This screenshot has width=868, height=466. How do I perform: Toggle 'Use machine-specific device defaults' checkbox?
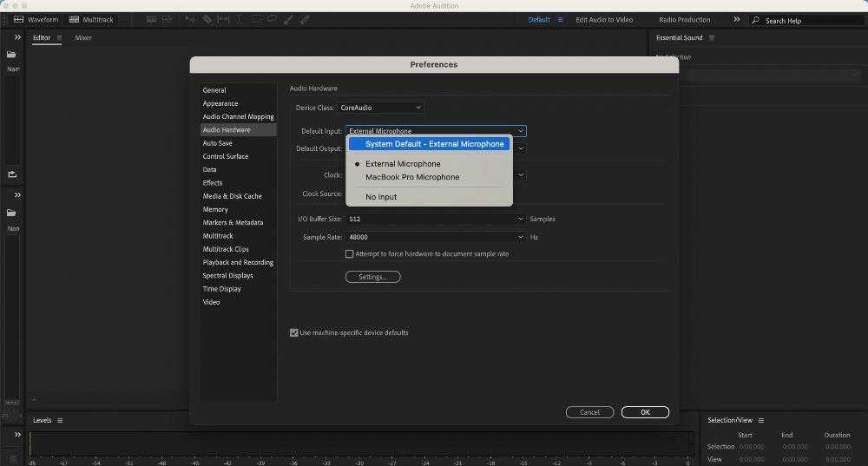[x=294, y=332]
